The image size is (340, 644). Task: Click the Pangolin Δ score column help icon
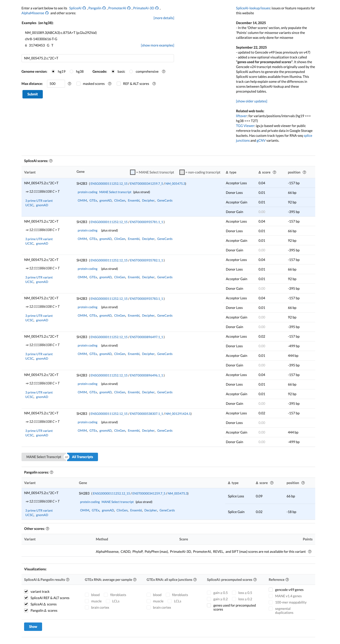272,483
